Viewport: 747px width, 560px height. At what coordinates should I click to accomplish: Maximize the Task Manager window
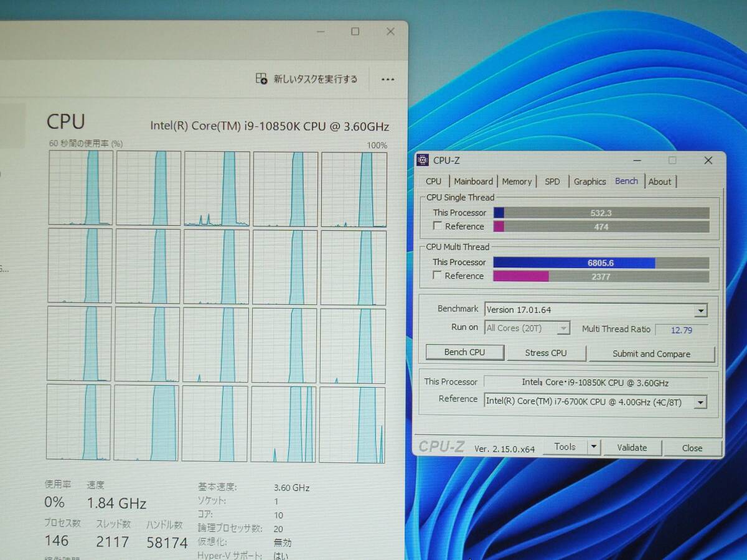tap(355, 32)
